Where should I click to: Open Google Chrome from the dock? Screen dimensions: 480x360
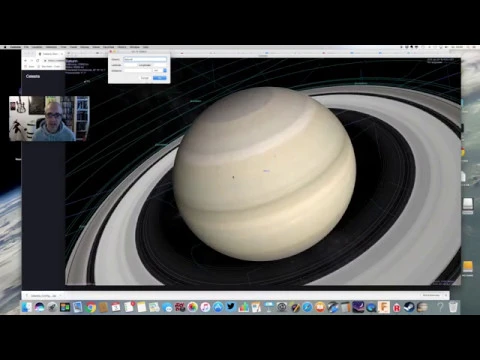[x=90, y=307]
